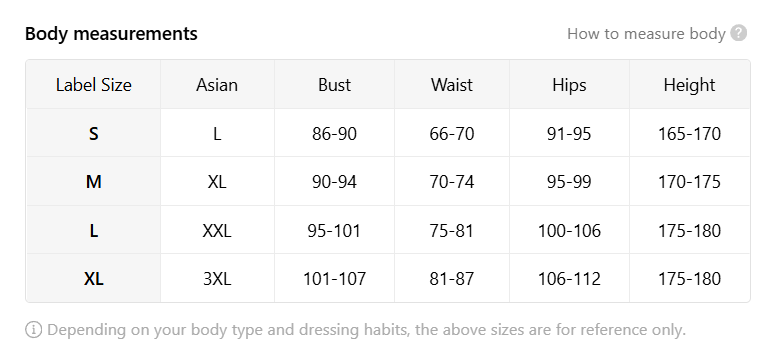Click the Bust column header

pyautogui.click(x=334, y=85)
